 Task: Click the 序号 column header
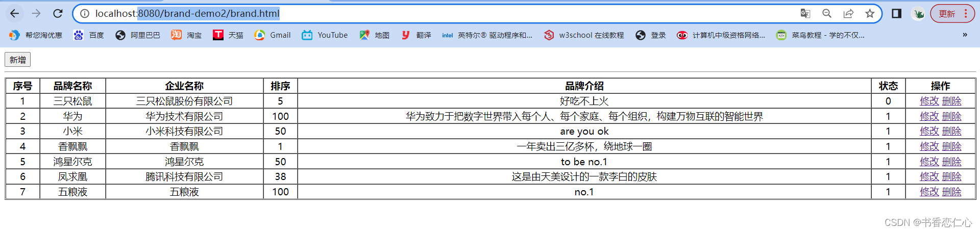[x=22, y=86]
